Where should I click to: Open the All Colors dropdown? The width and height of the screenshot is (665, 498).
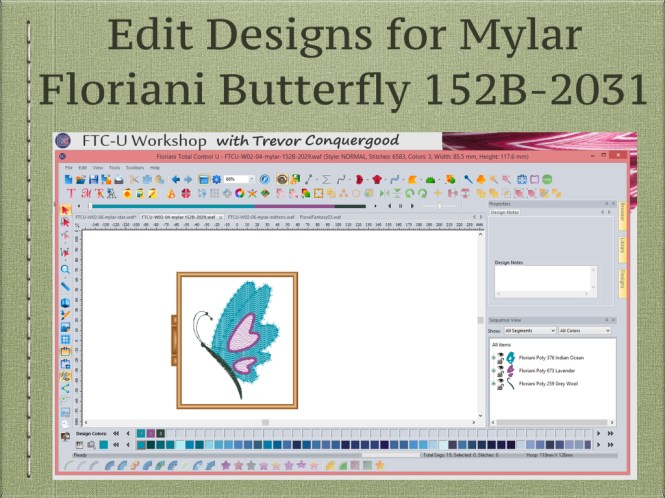(x=584, y=330)
